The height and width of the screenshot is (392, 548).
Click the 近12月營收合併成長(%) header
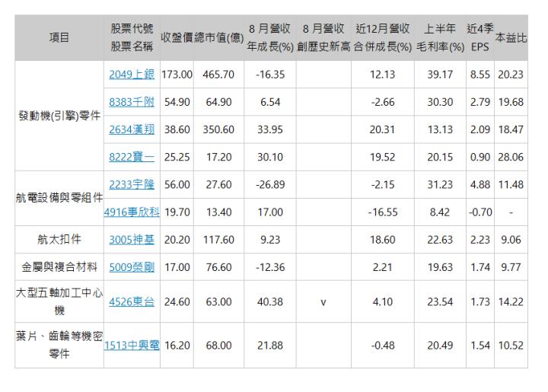(383, 37)
